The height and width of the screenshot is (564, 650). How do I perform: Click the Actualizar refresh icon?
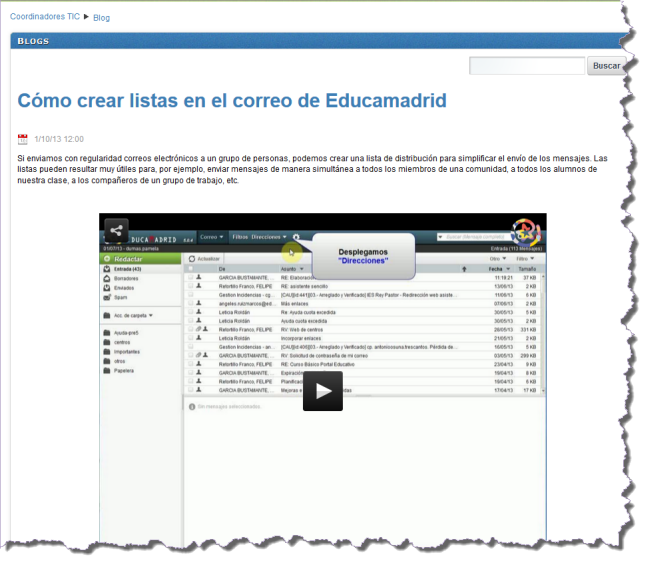click(193, 259)
